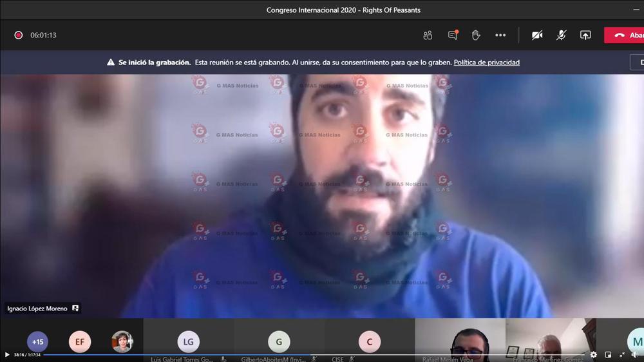This screenshot has height=362, width=644.
Task: Click the warning triangle in recording banner
Action: (x=111, y=62)
